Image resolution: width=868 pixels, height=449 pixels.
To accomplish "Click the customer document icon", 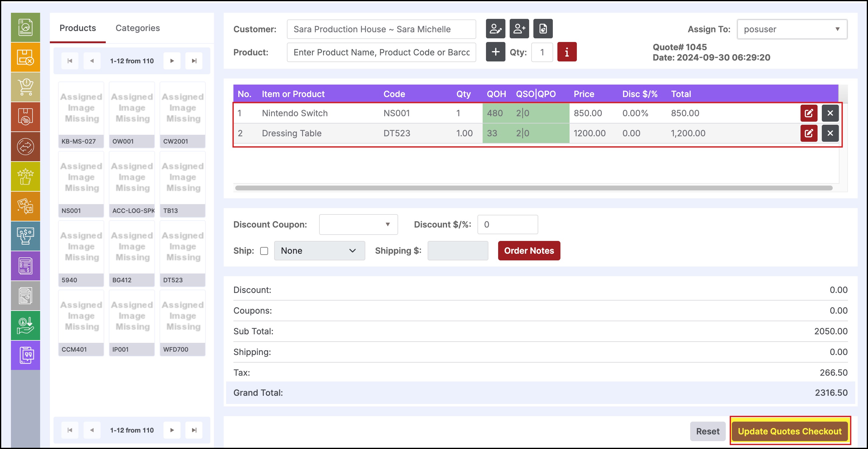I will tap(543, 29).
